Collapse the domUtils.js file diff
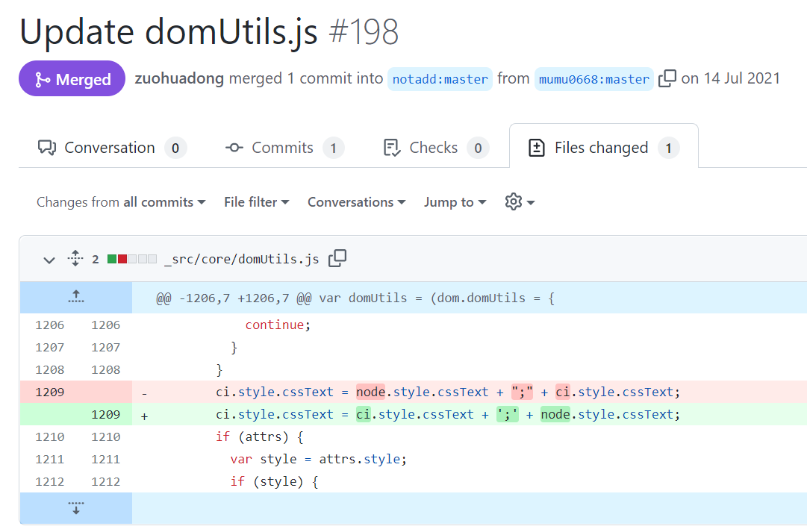Image resolution: width=807 pixels, height=532 pixels. point(49,260)
